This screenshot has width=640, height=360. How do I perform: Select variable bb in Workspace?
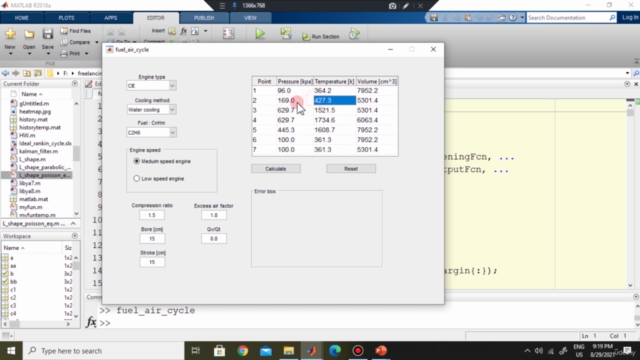pos(13,282)
